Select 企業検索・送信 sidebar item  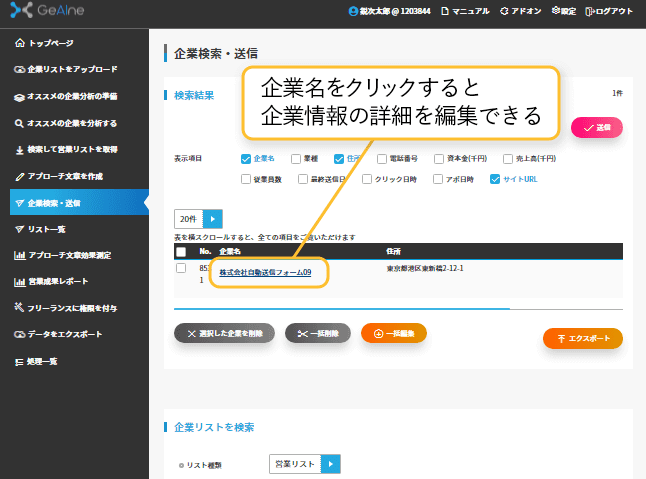coord(79,202)
